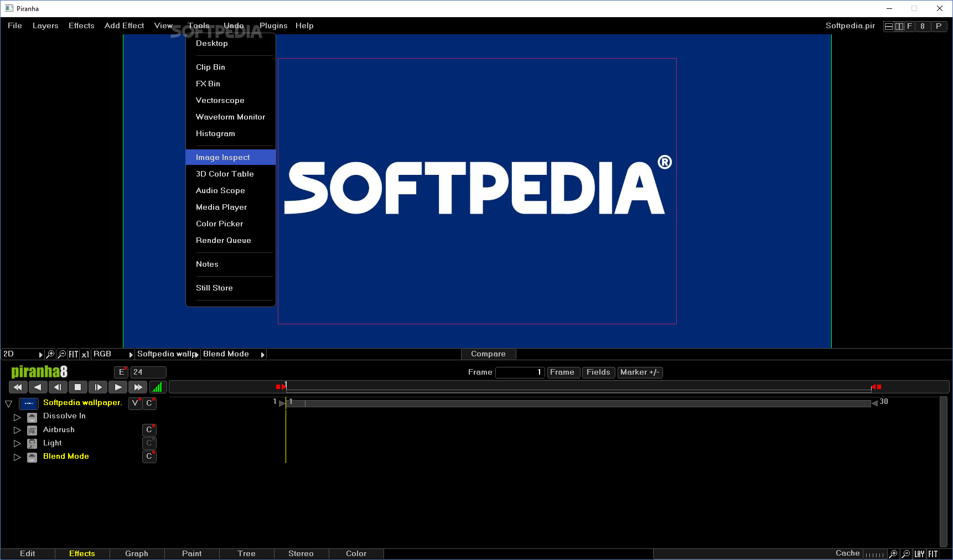Viewport: 953px width, 560px height.
Task: Switch to the Paint tab
Action: click(x=192, y=554)
